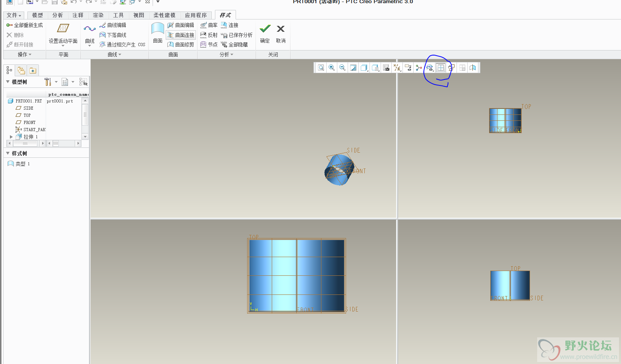Click Hide All (全部隐藏)
The image size is (621, 364).
click(234, 45)
